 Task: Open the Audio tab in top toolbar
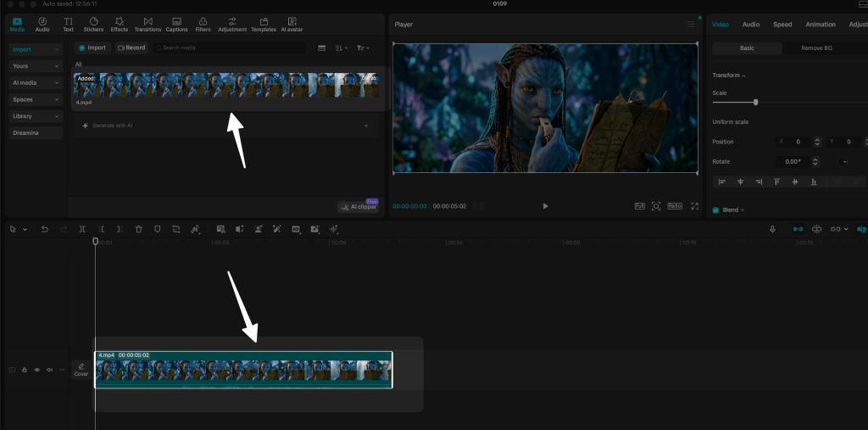[x=42, y=25]
